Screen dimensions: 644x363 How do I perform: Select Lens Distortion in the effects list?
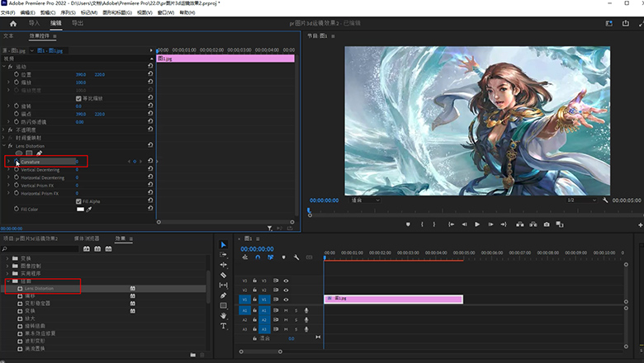pyautogui.click(x=39, y=289)
